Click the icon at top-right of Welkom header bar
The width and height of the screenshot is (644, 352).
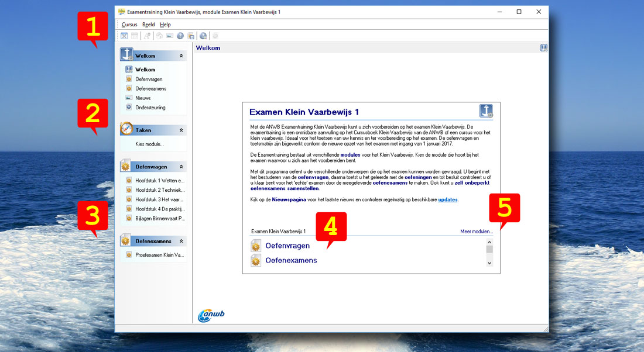(544, 48)
